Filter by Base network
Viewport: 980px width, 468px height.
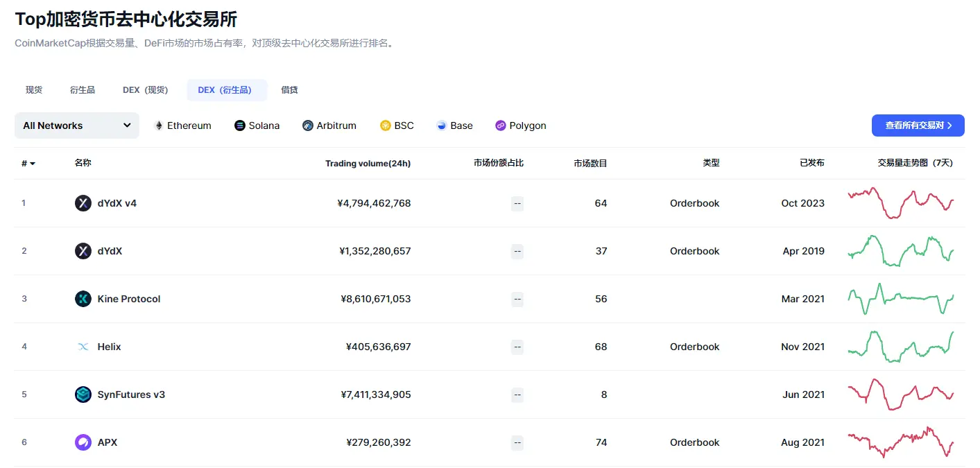[454, 125]
